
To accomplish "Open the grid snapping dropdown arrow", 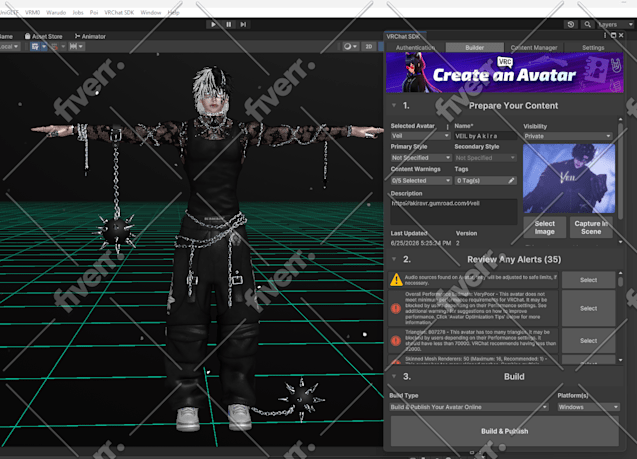I will point(44,46).
